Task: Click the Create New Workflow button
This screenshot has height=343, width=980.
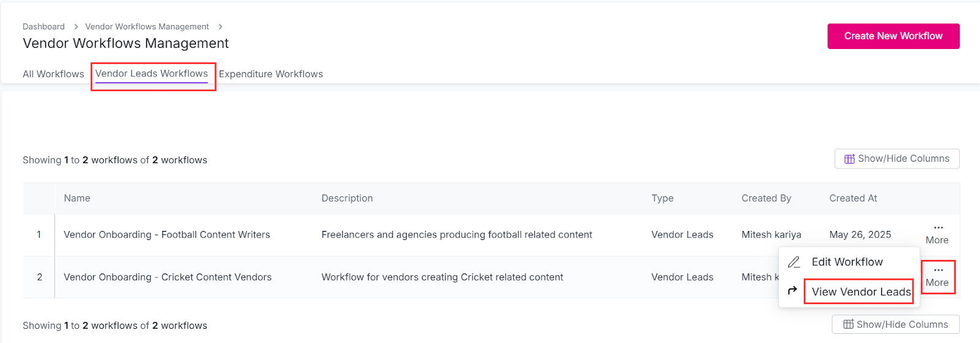Action: (x=893, y=36)
